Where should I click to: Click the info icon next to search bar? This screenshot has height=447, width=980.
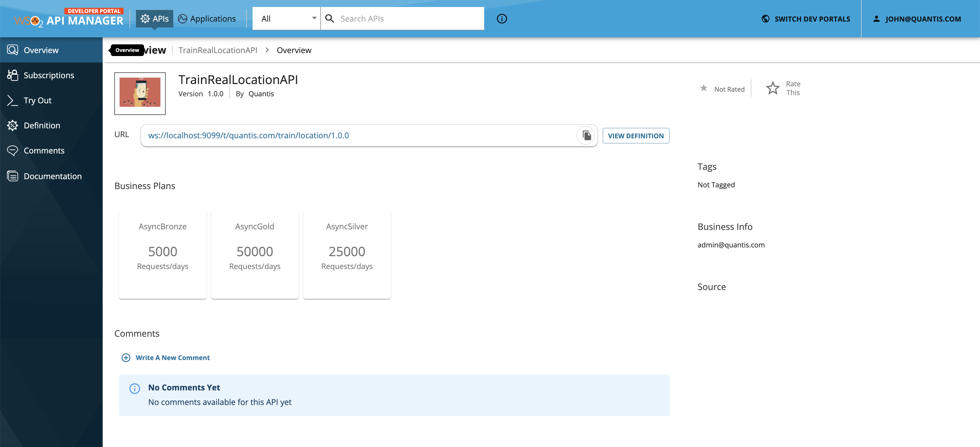click(501, 18)
